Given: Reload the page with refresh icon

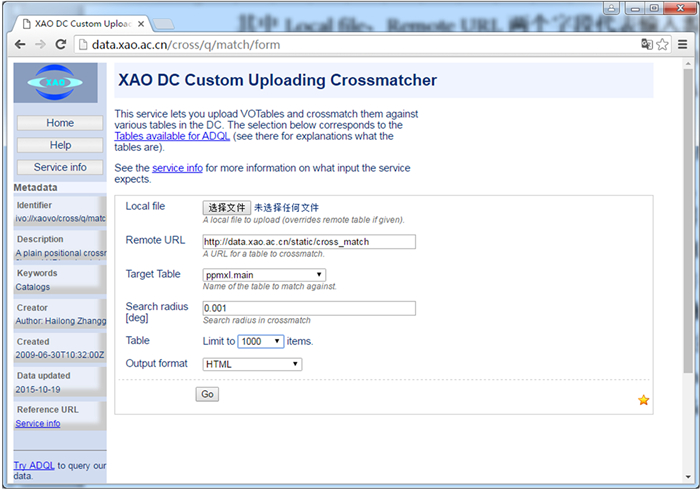Looking at the screenshot, I should pyautogui.click(x=60, y=45).
